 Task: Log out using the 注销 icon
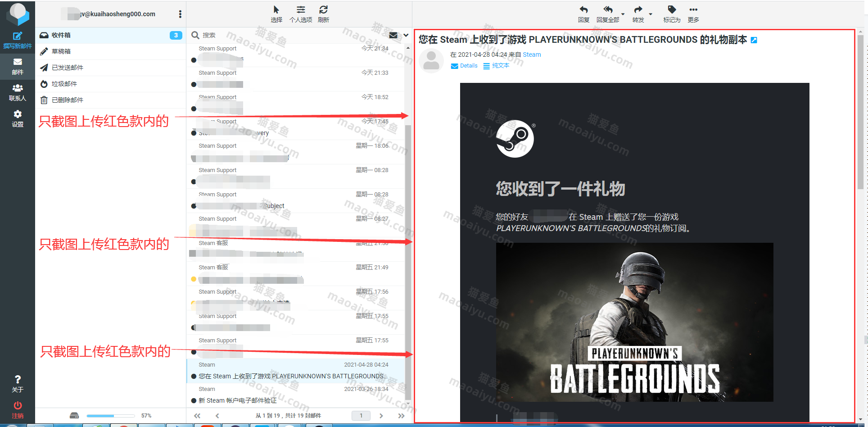(18, 409)
